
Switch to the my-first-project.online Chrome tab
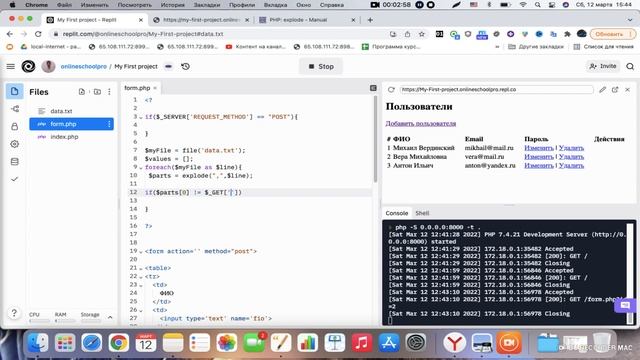point(200,20)
